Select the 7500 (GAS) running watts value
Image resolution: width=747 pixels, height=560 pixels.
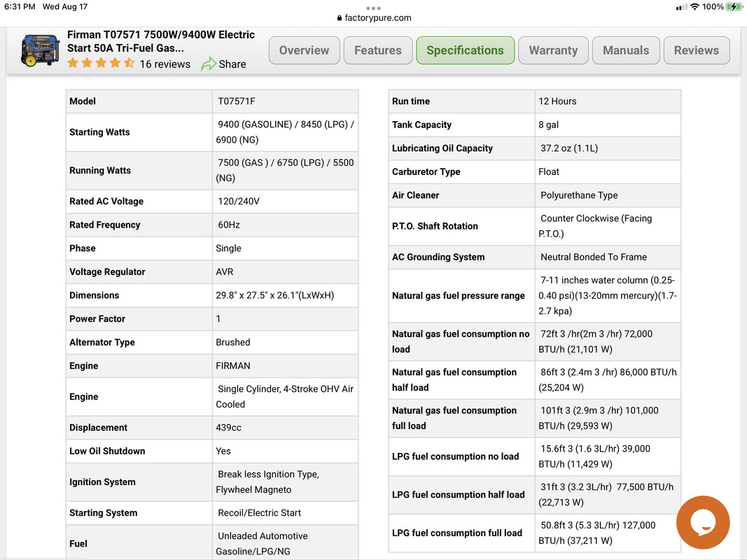285,170
